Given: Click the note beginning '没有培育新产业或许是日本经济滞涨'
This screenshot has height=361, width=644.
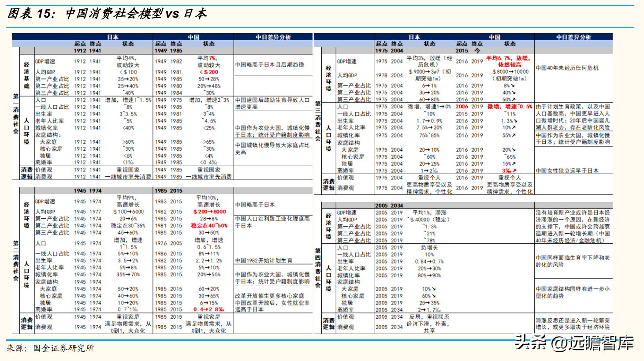Looking at the screenshot, I should pyautogui.click(x=573, y=227).
